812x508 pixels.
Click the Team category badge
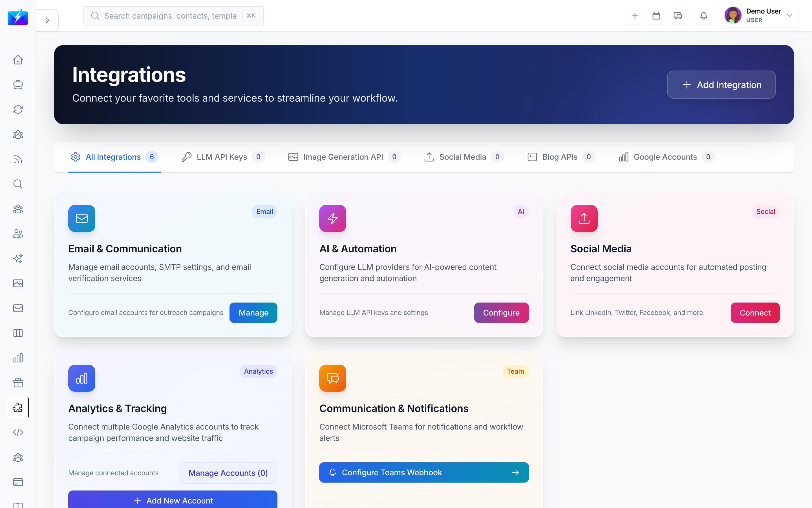click(515, 371)
